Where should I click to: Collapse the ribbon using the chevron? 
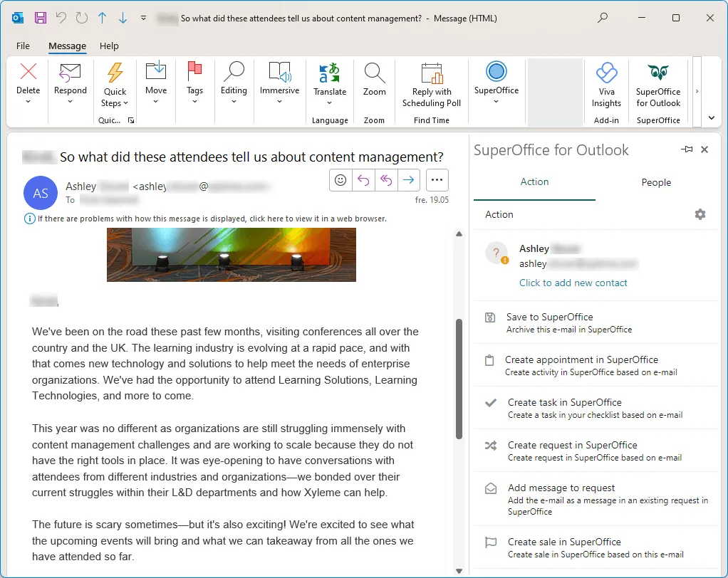[711, 118]
